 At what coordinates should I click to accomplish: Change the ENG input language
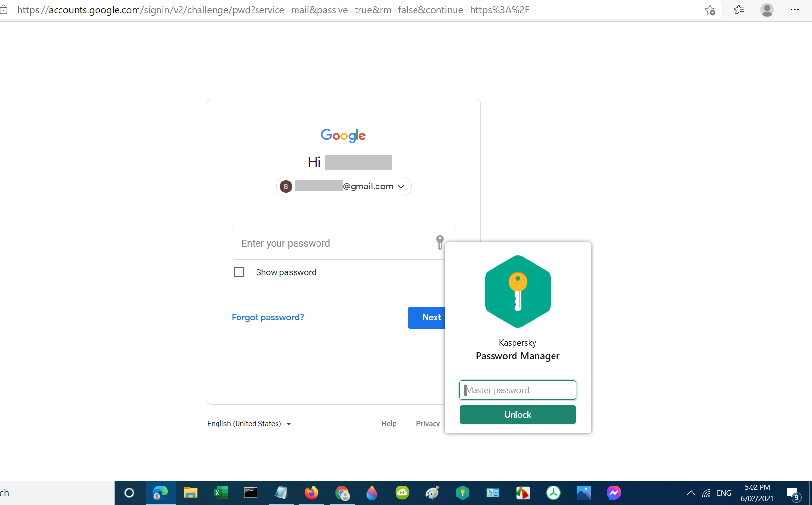pyautogui.click(x=724, y=493)
